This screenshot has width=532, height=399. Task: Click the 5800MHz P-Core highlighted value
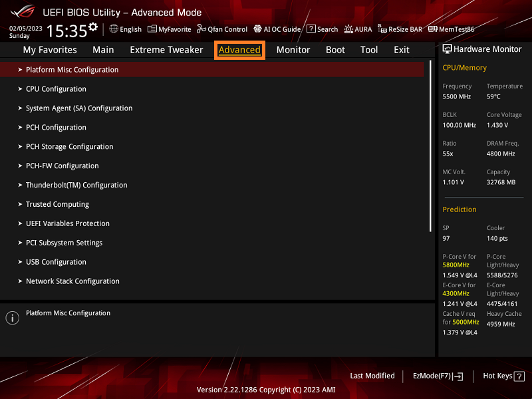456,265
